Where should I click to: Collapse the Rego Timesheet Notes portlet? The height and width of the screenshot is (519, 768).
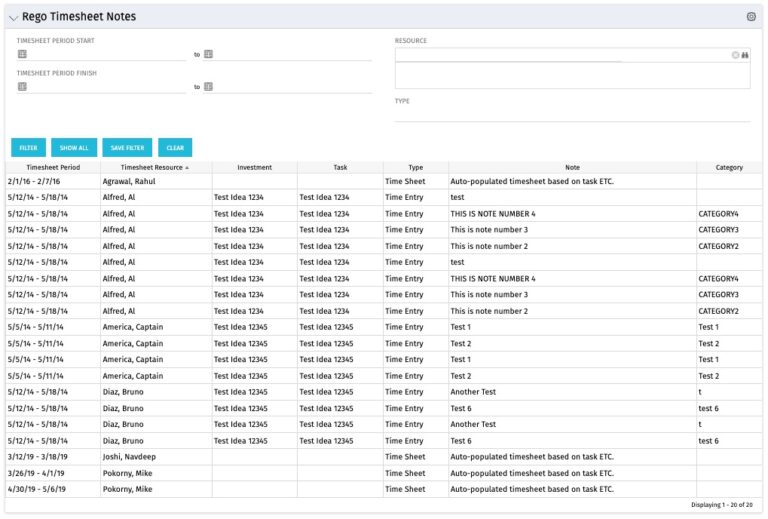pos(13,18)
